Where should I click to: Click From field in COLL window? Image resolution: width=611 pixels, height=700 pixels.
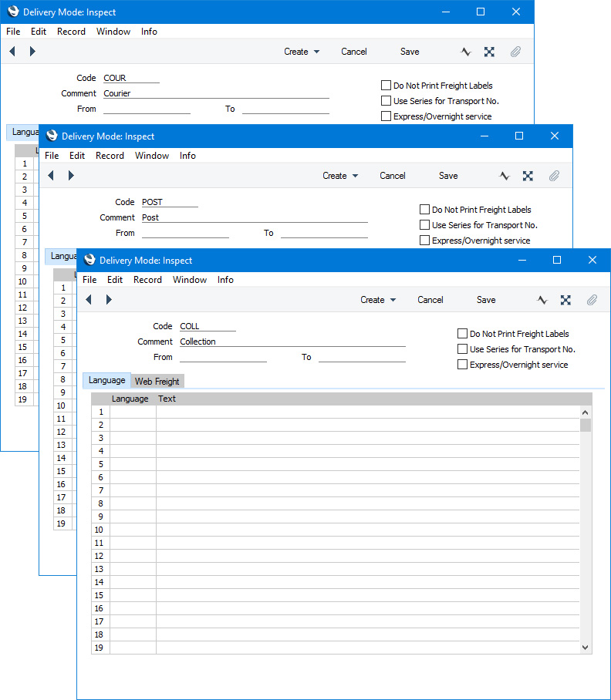pos(223,357)
